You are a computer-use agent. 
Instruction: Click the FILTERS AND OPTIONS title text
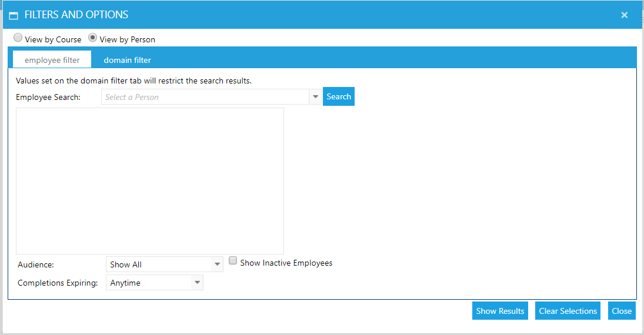pyautogui.click(x=76, y=15)
